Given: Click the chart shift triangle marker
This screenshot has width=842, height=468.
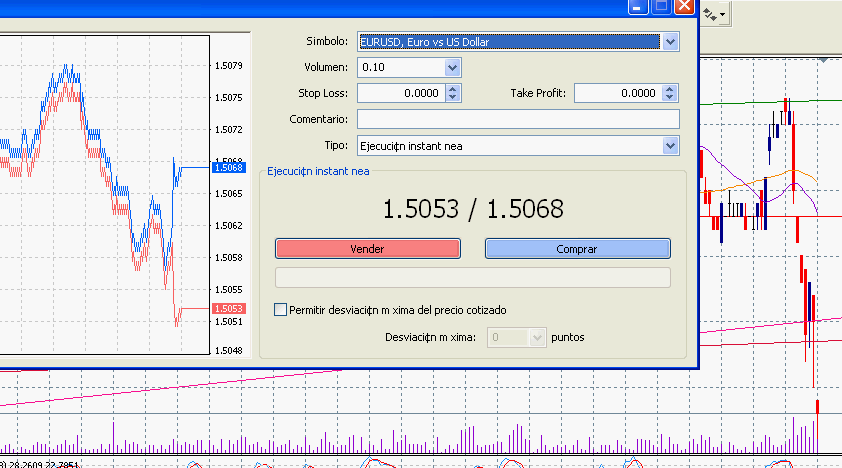Looking at the screenshot, I should pos(823,61).
